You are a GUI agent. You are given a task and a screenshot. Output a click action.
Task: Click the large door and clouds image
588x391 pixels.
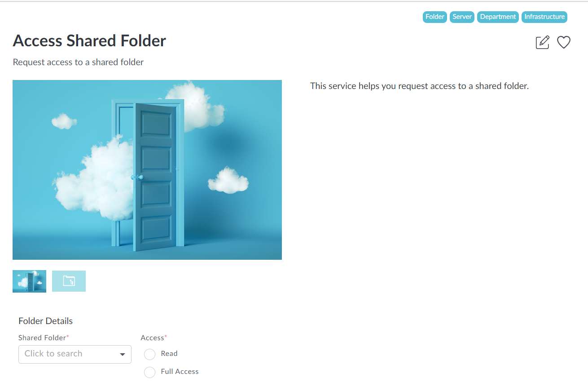click(x=147, y=169)
